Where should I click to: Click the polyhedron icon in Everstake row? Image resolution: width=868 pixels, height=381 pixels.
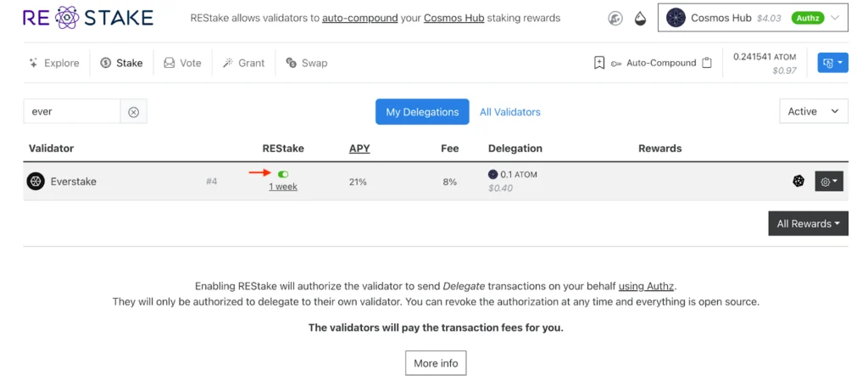[x=798, y=181]
